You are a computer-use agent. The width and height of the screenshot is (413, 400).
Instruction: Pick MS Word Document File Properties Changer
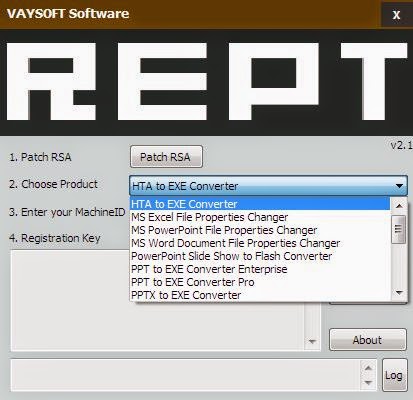(260, 243)
